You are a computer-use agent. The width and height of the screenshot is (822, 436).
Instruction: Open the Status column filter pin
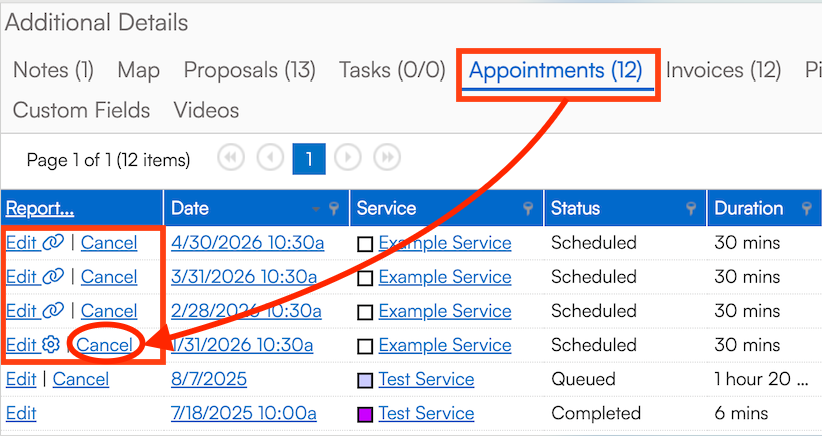tap(691, 209)
